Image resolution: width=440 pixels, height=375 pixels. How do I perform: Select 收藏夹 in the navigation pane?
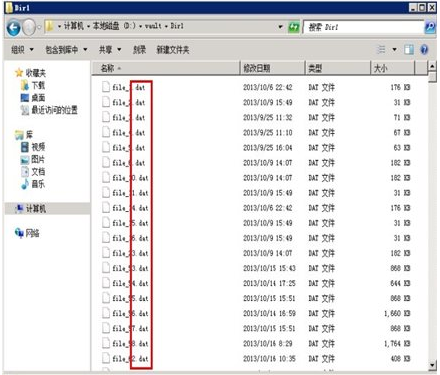(36, 73)
